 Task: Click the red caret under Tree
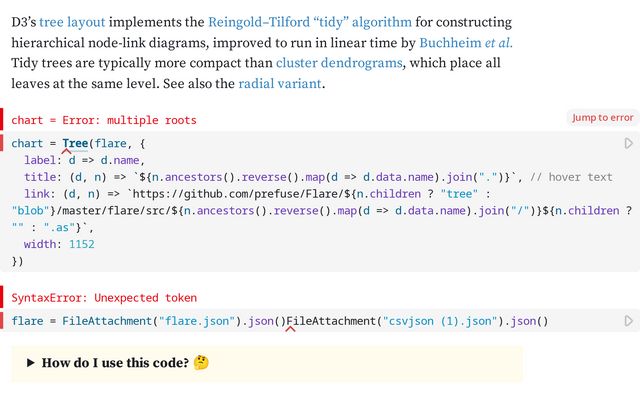point(67,151)
